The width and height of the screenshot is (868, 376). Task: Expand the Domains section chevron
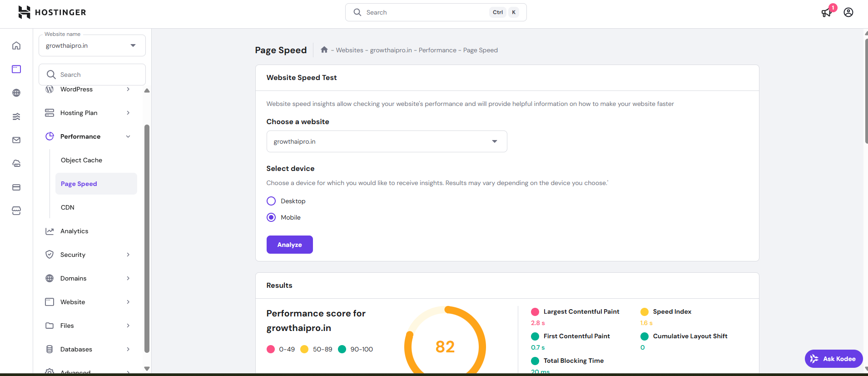[128, 278]
